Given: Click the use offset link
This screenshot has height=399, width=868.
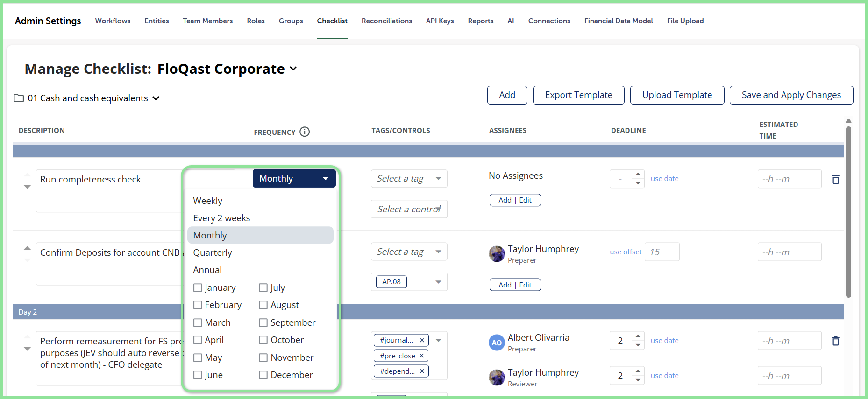Looking at the screenshot, I should [626, 252].
